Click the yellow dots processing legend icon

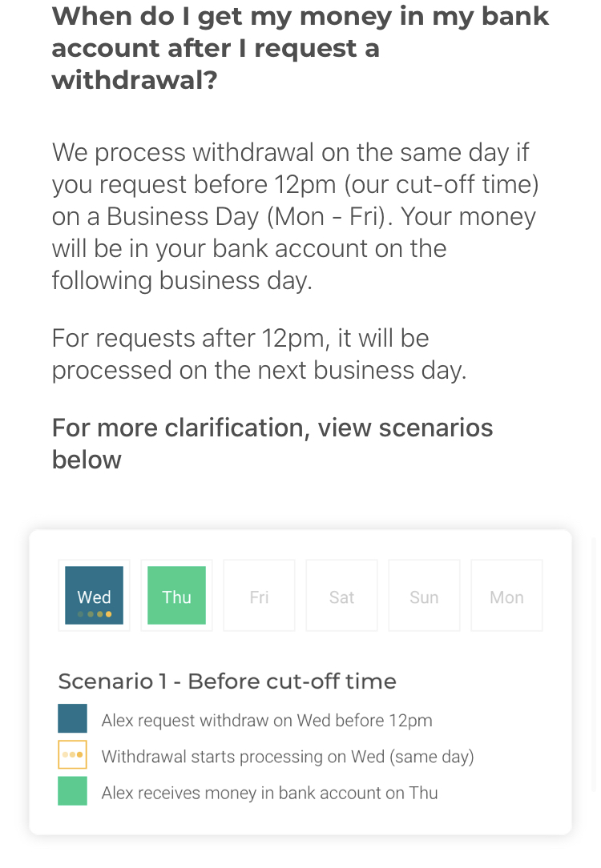coord(73,754)
